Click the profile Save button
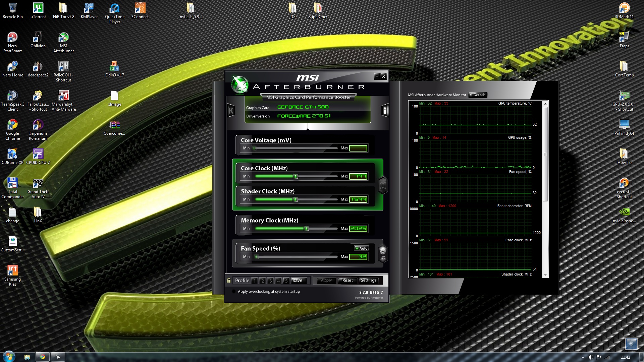This screenshot has width=644, height=362. click(298, 281)
